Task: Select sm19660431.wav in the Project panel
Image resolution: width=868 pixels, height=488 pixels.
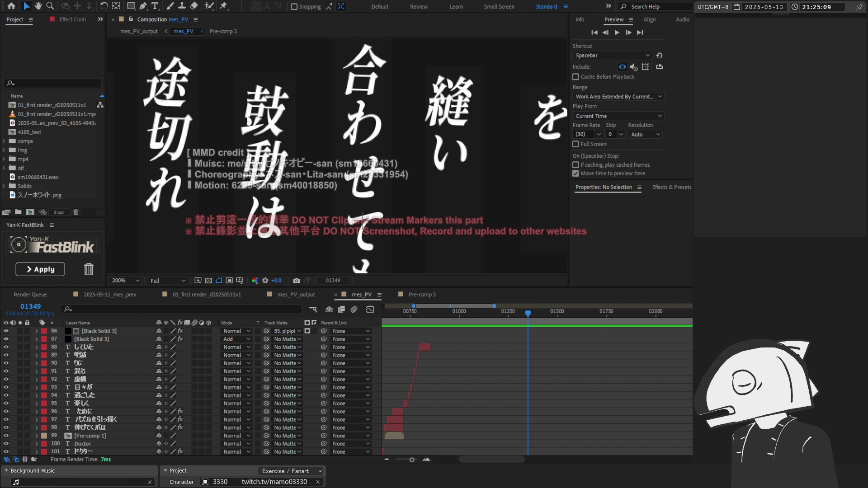Action: [38, 177]
